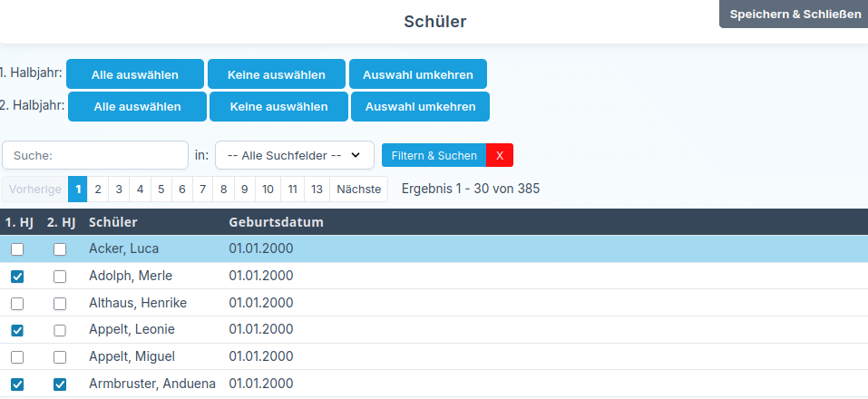868x399 pixels.
Task: Click Nächste to view next page
Action: point(358,190)
